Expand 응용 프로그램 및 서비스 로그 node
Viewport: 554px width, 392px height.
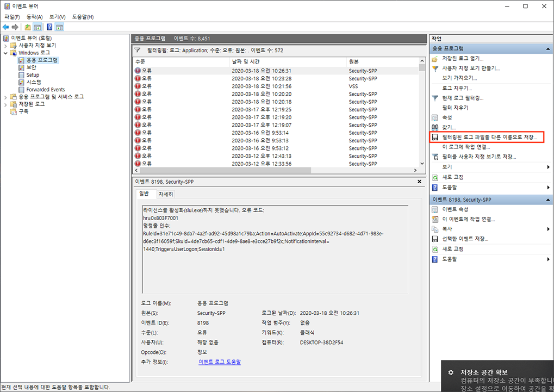click(x=5, y=97)
